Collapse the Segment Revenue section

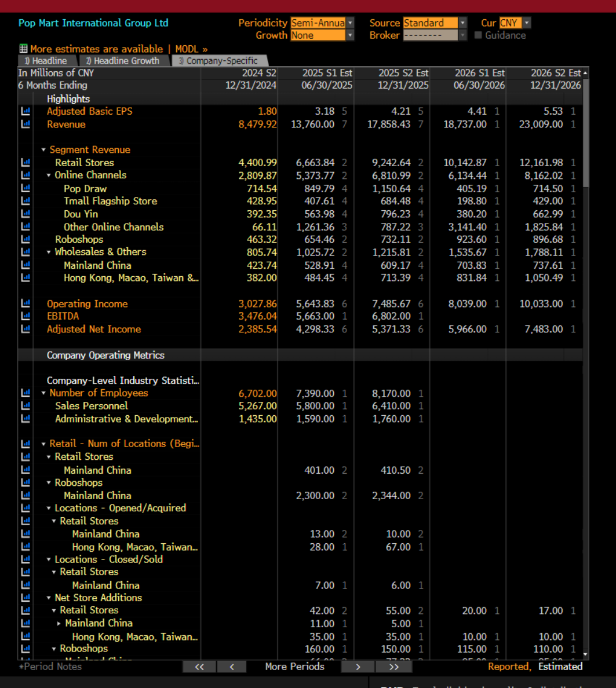(x=43, y=150)
